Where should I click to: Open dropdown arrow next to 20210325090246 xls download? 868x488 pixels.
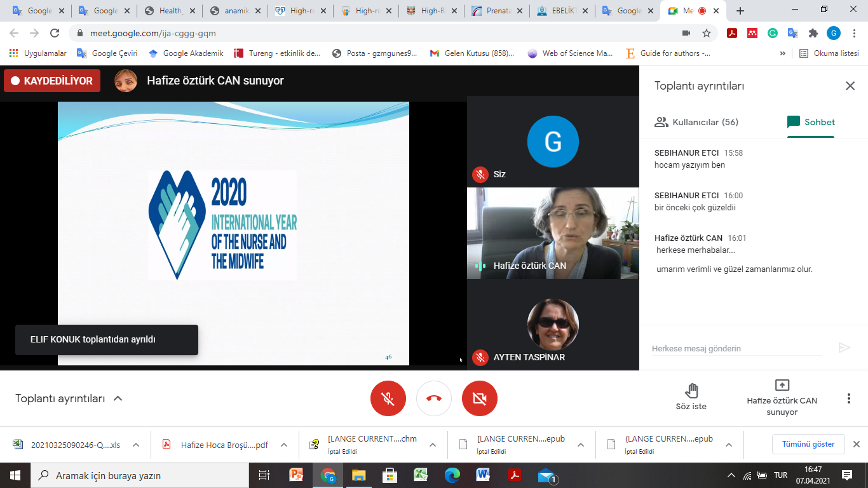click(136, 445)
